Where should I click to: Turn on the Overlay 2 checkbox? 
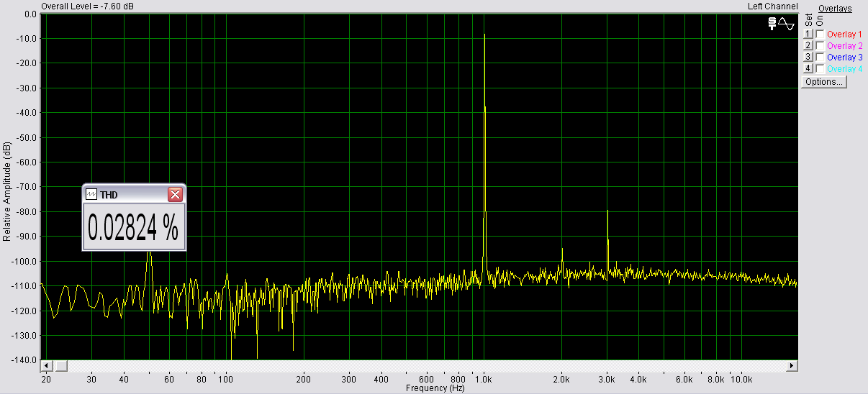[x=820, y=46]
